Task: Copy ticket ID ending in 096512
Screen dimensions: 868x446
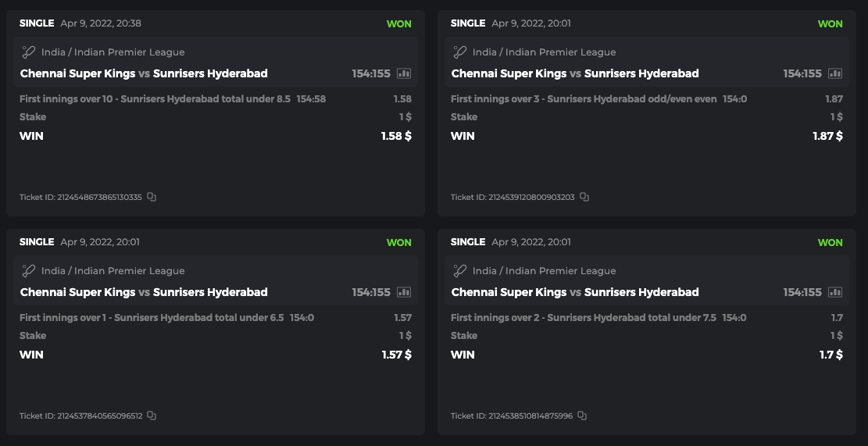Action: [152, 416]
